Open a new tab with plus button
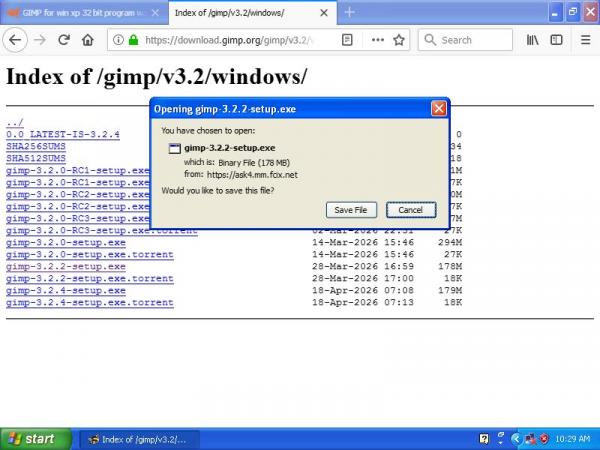The width and height of the screenshot is (600, 450). tap(349, 13)
